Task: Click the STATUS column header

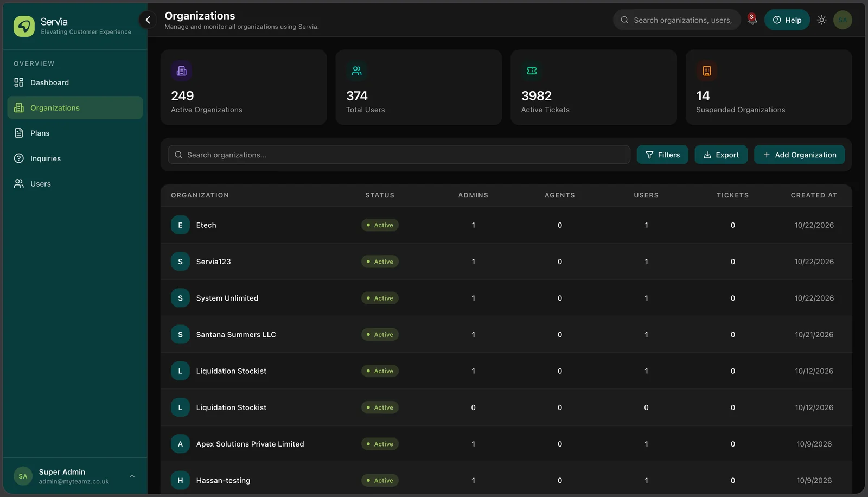Action: click(380, 195)
